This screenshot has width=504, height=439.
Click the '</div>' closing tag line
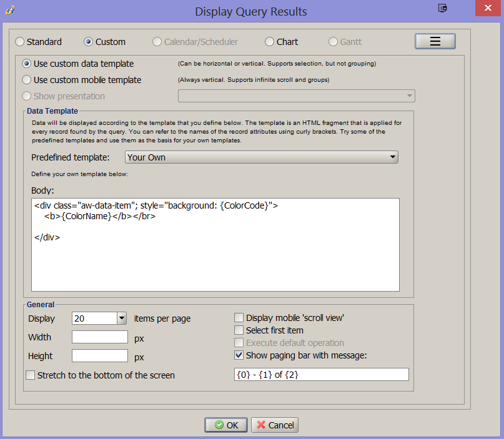click(x=47, y=237)
